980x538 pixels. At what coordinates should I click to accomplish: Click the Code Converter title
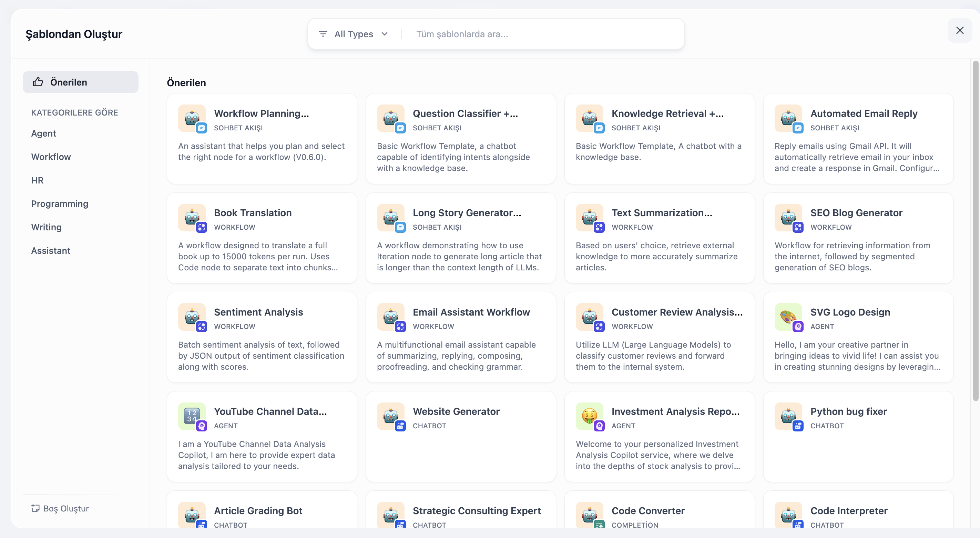[x=648, y=511]
